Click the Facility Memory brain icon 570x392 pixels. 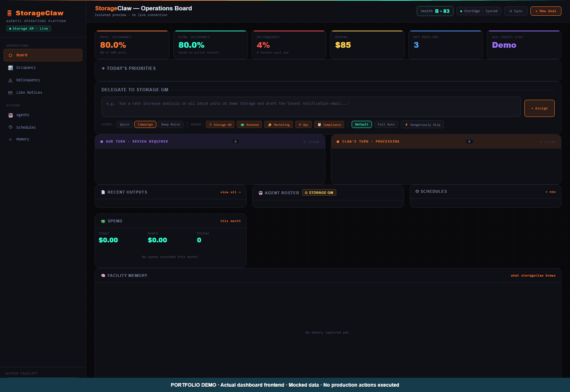point(103,275)
